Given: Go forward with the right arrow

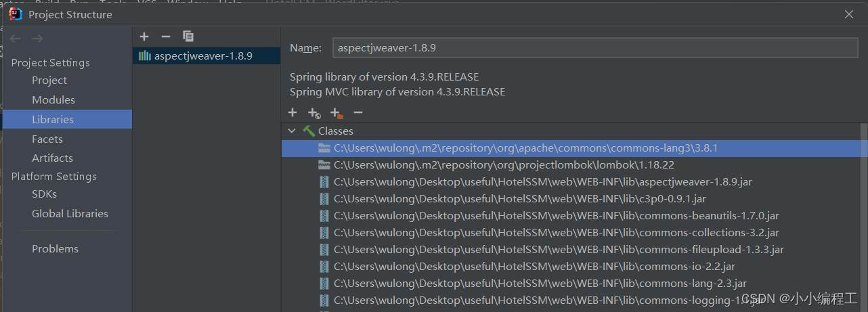Looking at the screenshot, I should (x=38, y=39).
